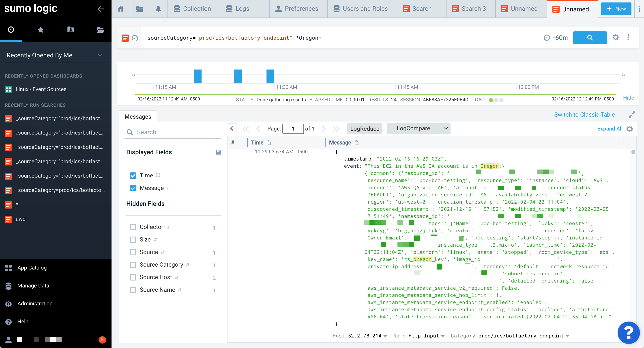Click the home icon tab
Screen dimensions: 644x348
pyautogui.click(x=121, y=9)
